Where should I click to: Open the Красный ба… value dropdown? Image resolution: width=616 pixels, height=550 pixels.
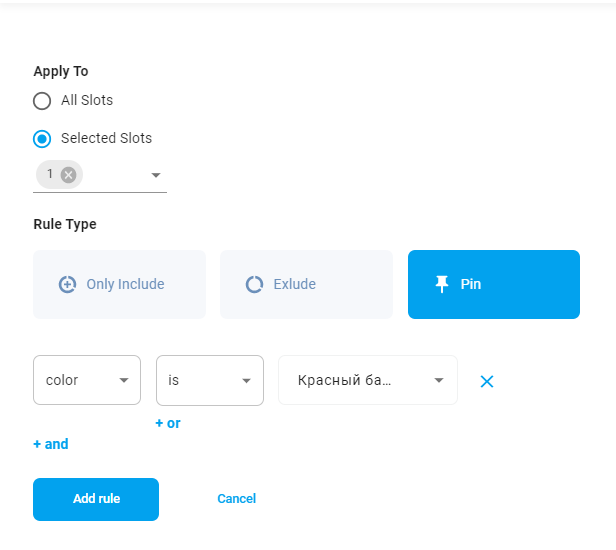point(368,380)
